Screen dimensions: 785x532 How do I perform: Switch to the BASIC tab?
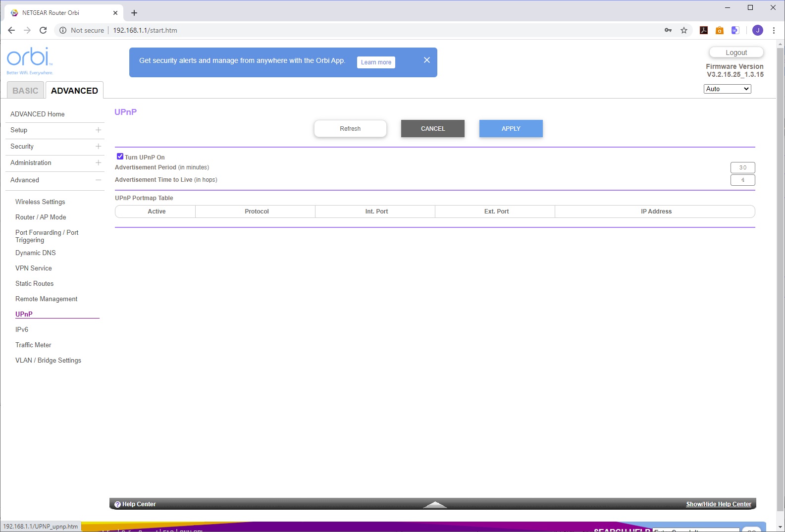tap(25, 91)
